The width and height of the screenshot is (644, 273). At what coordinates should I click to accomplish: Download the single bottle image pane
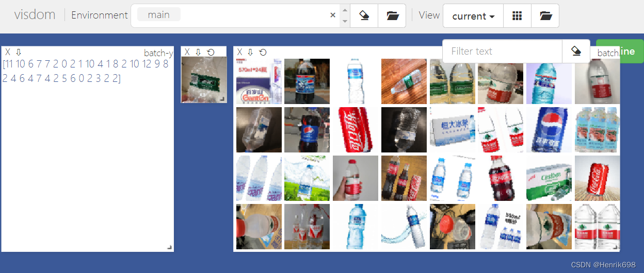click(x=198, y=52)
